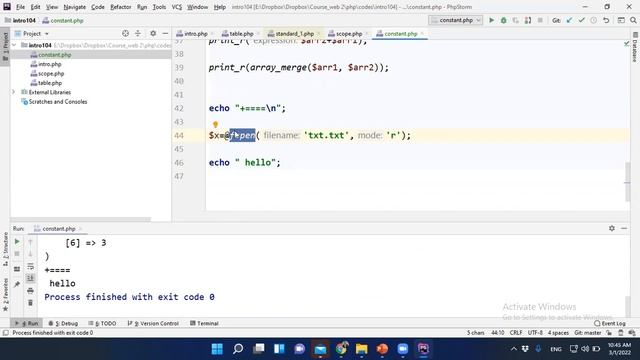Image resolution: width=640 pixels, height=360 pixels.
Task: Commit changes with the green checkmark
Action: coord(582,20)
